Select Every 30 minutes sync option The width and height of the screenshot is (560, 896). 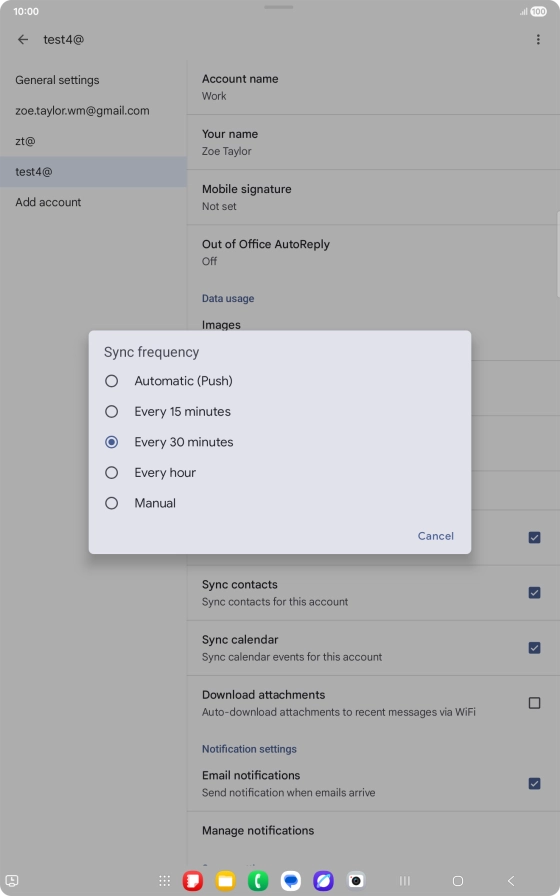click(279, 442)
